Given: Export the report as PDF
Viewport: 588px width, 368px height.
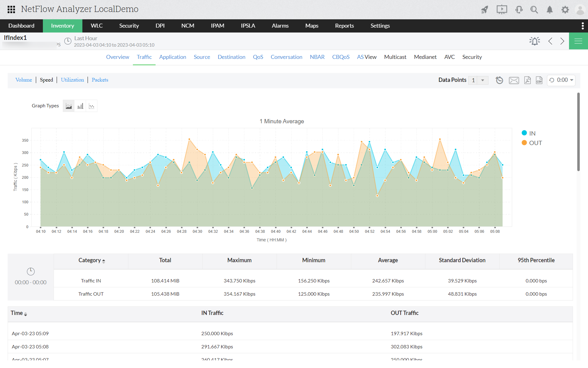Looking at the screenshot, I should [527, 80].
